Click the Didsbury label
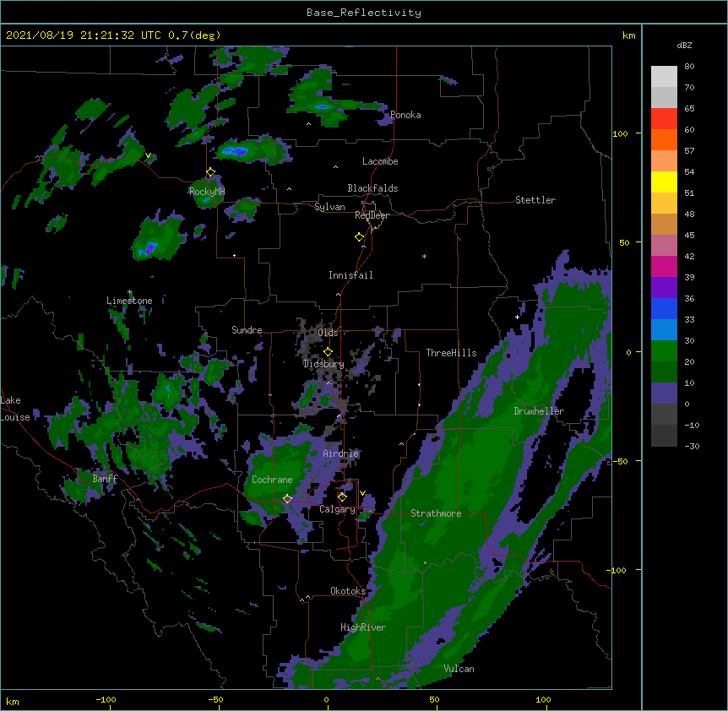The image size is (728, 711). 323,364
